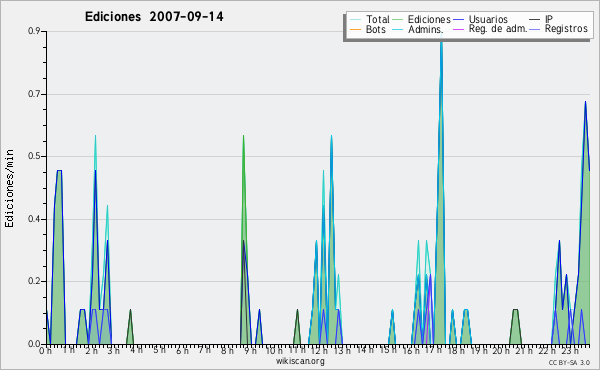Click the '9 h' x-axis label
Screen dimensions: 600x370
point(250,350)
